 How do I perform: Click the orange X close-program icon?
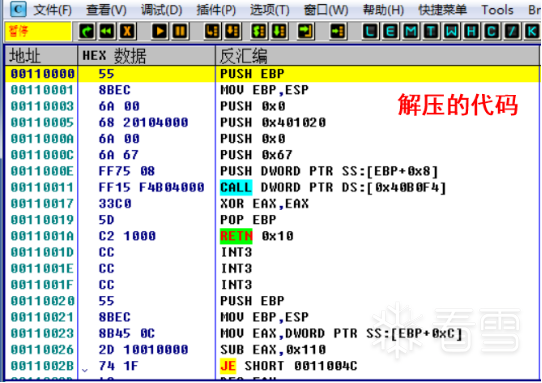(128, 31)
